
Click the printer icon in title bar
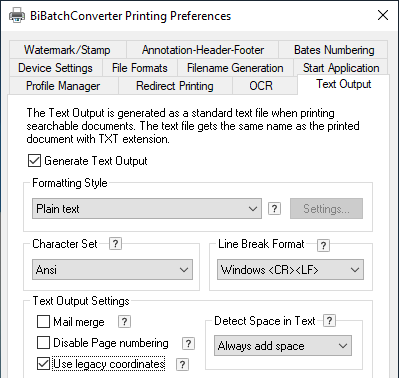[x=17, y=16]
